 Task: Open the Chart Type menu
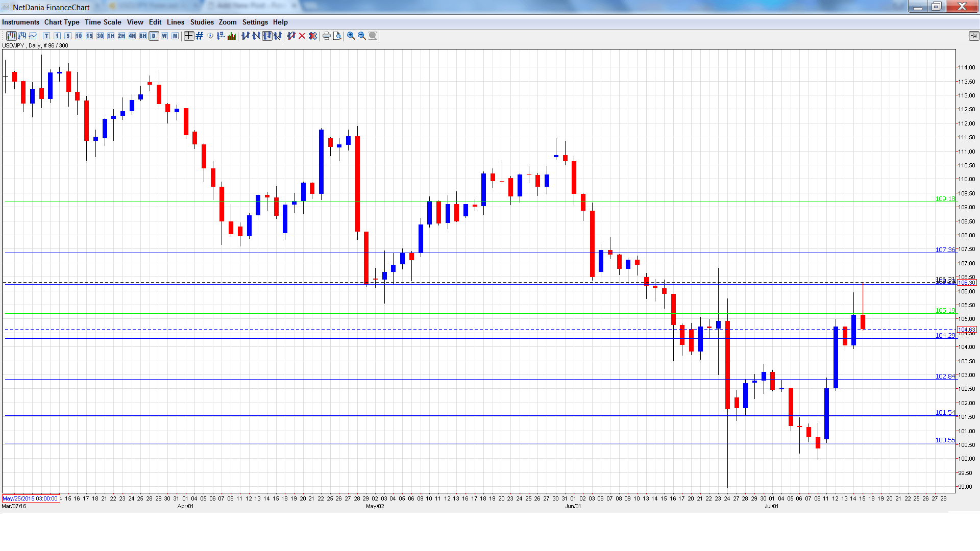point(62,22)
